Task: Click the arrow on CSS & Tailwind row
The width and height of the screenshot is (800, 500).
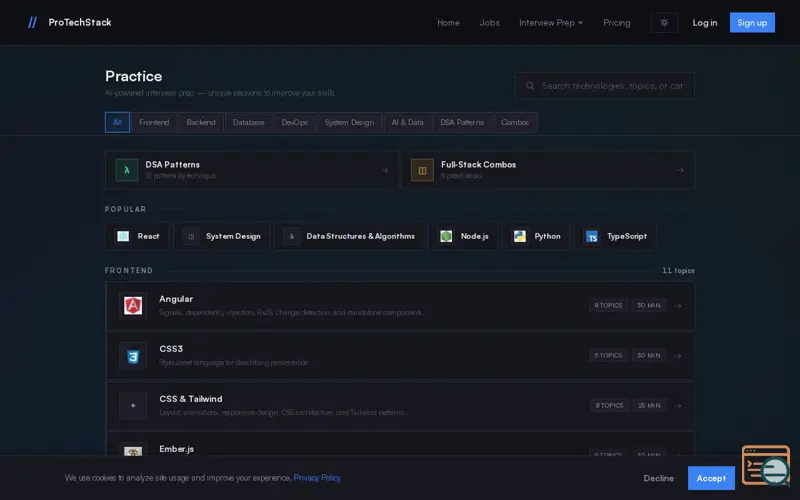Action: pyautogui.click(x=678, y=406)
